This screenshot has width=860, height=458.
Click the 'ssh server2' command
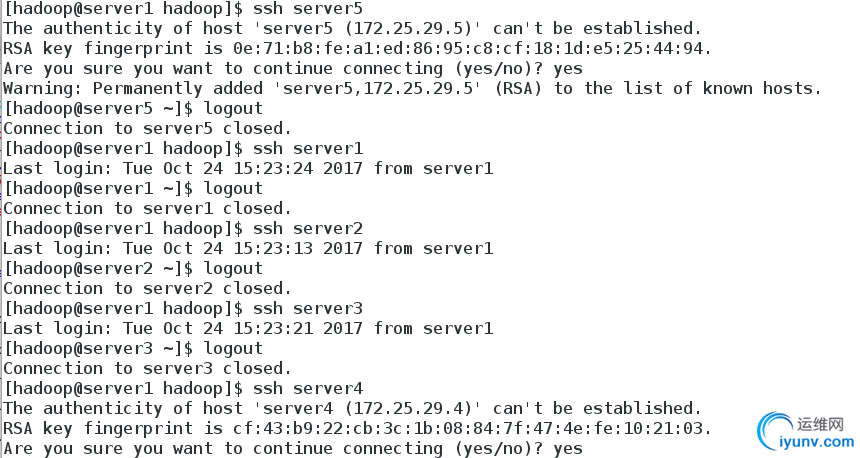click(x=307, y=229)
